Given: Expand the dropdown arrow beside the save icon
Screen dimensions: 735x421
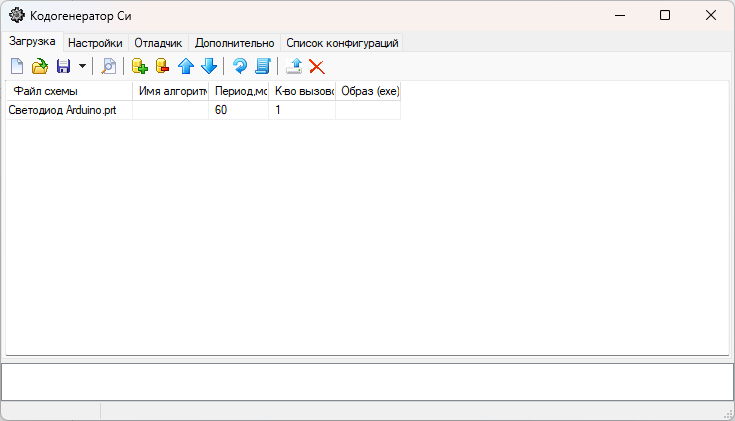Looking at the screenshot, I should coord(82,67).
